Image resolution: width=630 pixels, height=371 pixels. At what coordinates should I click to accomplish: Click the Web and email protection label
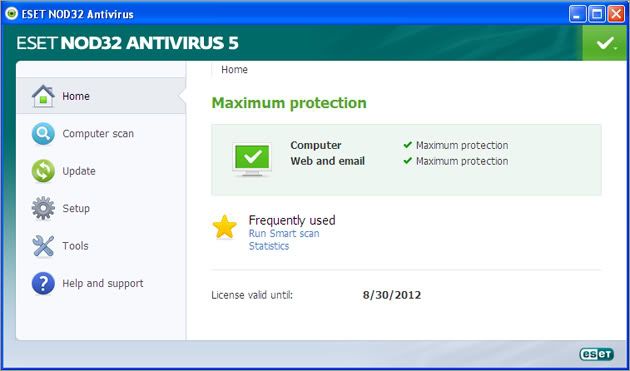327,161
